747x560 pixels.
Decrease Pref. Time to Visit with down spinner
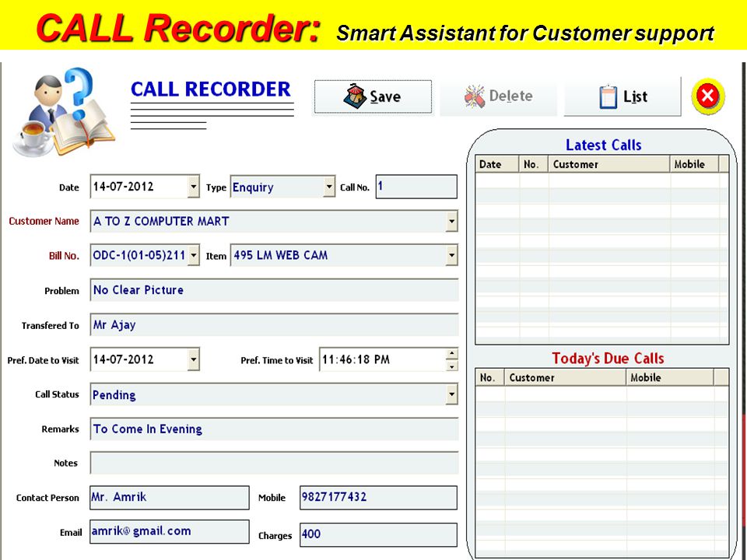tap(452, 366)
